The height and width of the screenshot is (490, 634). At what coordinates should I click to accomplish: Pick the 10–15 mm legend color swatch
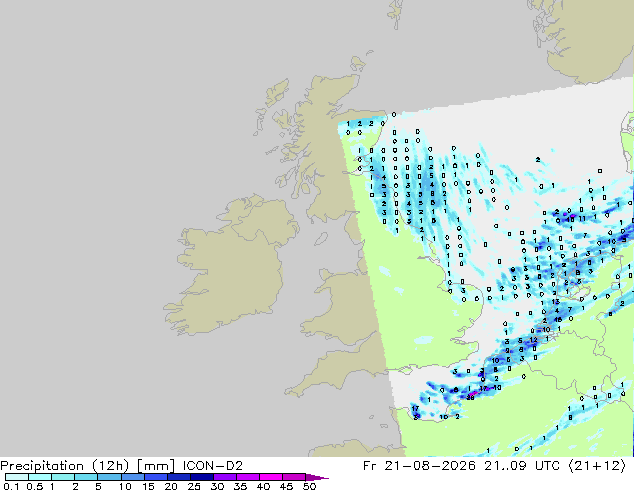tap(133, 477)
